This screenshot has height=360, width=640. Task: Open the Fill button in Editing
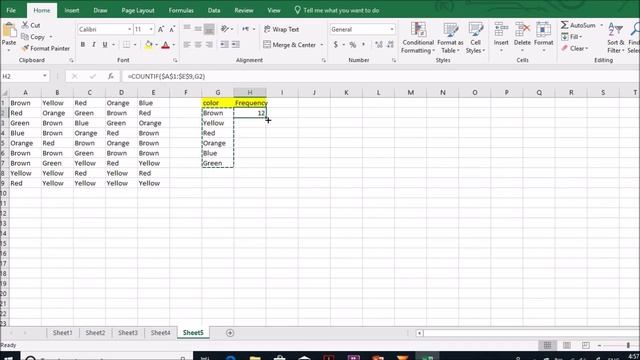[x=571, y=37]
